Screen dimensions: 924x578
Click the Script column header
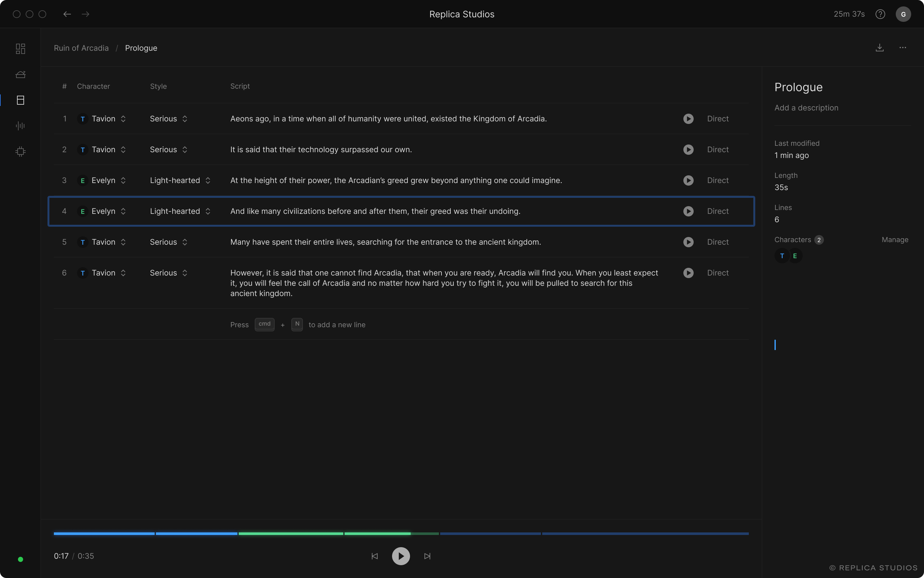[240, 86]
